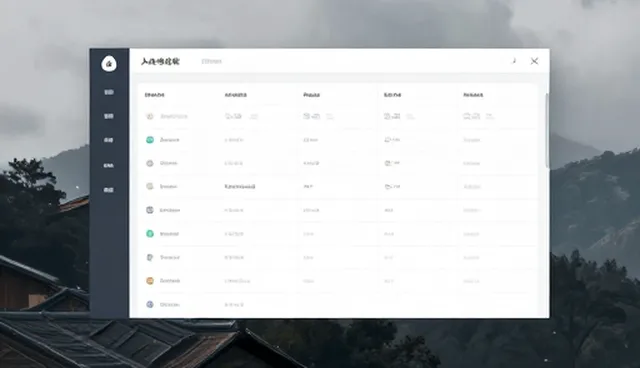Screen dimensions: 640x368
Task: Close the window with the X button
Action: 534,61
